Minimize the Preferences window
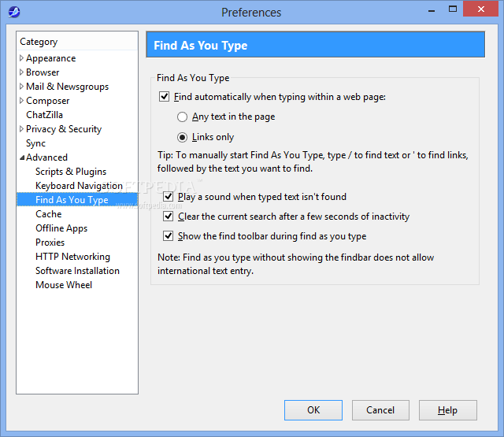The image size is (504, 437). click(x=432, y=9)
